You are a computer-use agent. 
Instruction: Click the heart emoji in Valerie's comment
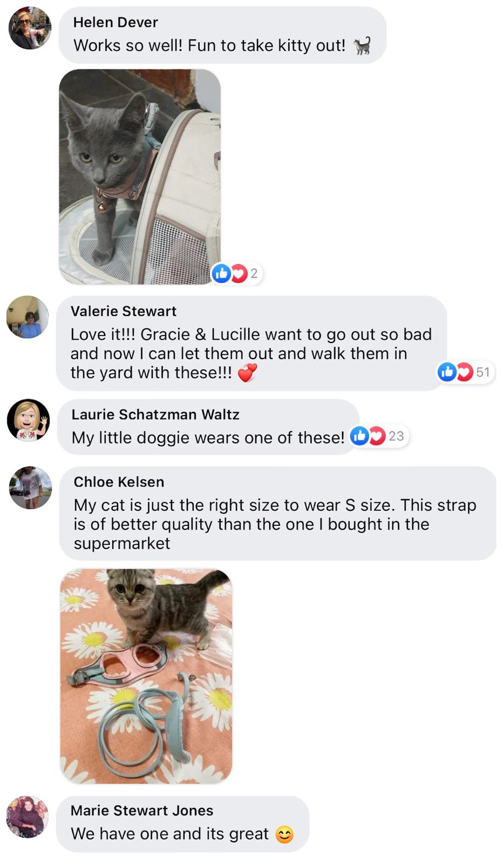pyautogui.click(x=248, y=373)
